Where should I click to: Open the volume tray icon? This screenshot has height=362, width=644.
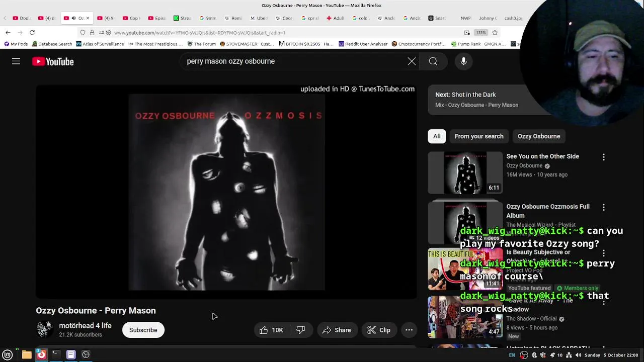[578, 355]
